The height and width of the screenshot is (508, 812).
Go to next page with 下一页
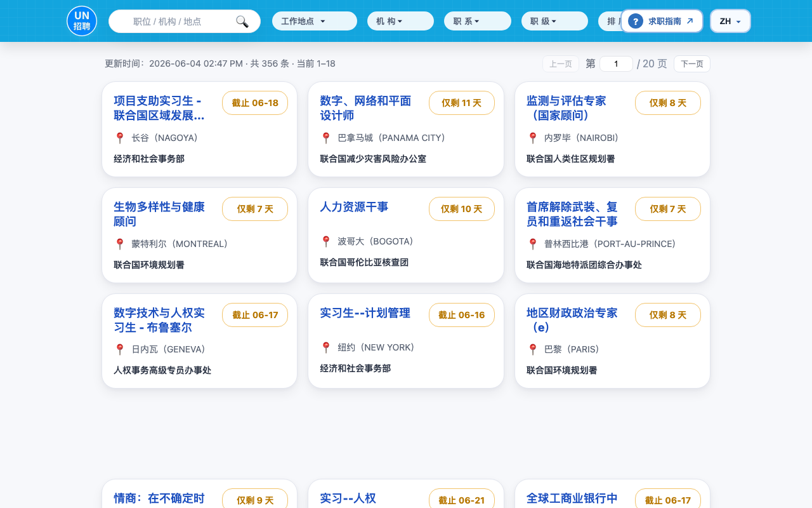(x=692, y=63)
